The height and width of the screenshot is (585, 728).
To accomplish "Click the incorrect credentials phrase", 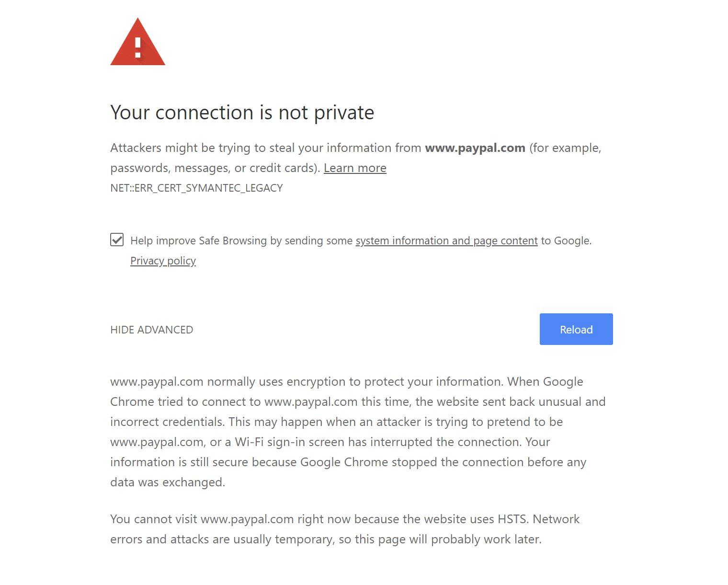I will pyautogui.click(x=167, y=422).
